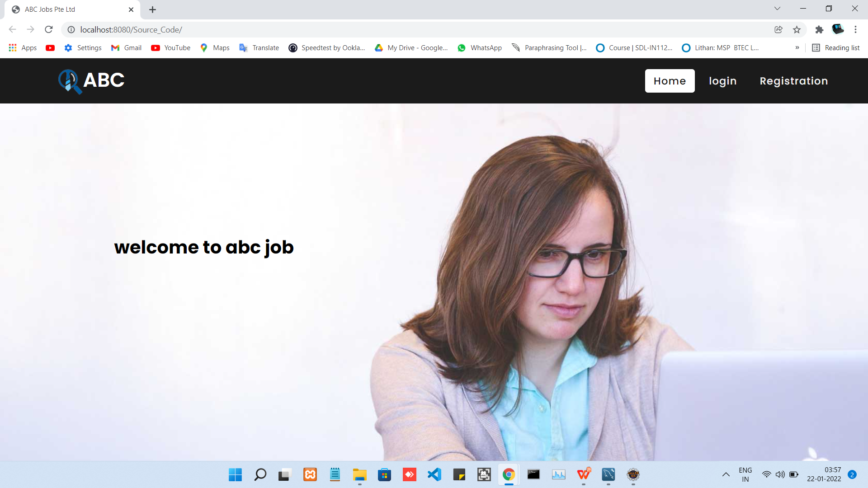View site information icon in address bar
The height and width of the screenshot is (488, 868).
[71, 29]
